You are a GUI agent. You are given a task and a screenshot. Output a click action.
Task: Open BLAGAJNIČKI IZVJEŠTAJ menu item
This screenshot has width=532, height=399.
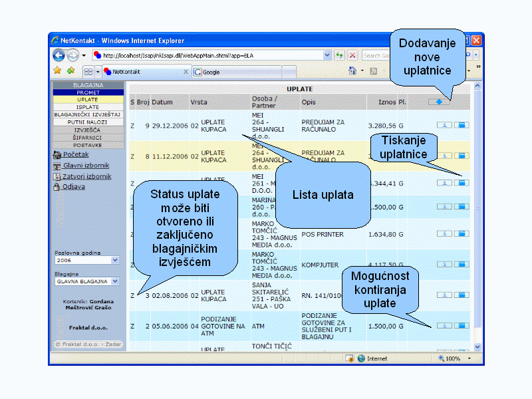tap(88, 114)
